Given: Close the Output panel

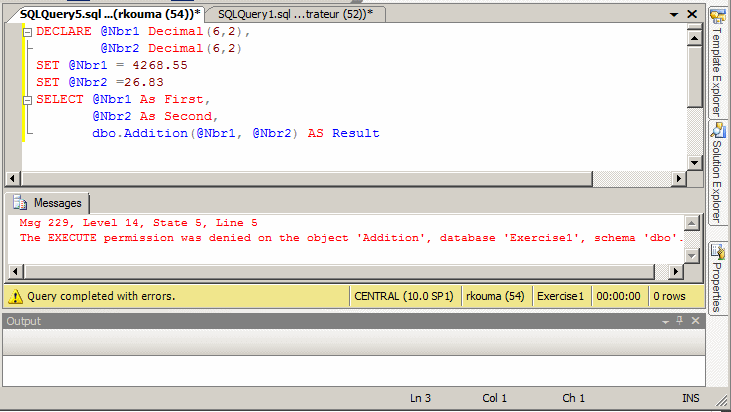Looking at the screenshot, I should 696,321.
